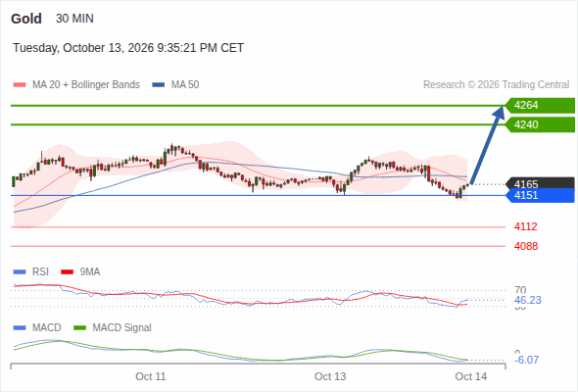The image size is (578, 392).
Task: Click the MACD legend label
Action: tap(47, 328)
